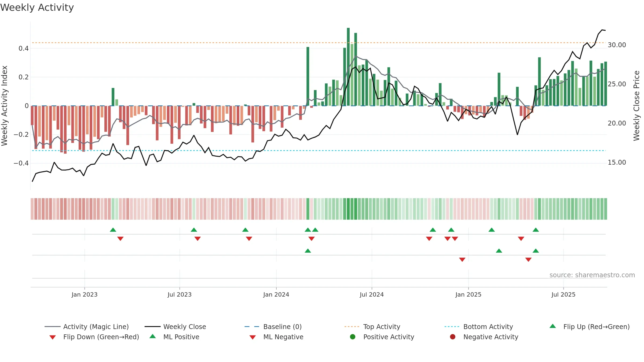Click the ML Positive green triangle in legend
This screenshot has height=362, width=644.
click(153, 336)
